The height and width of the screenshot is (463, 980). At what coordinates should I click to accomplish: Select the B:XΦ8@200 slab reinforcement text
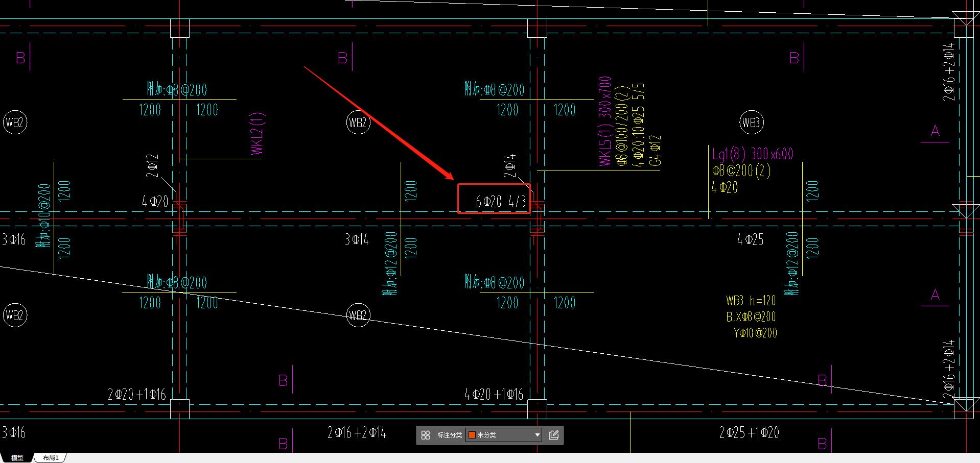[x=751, y=316]
